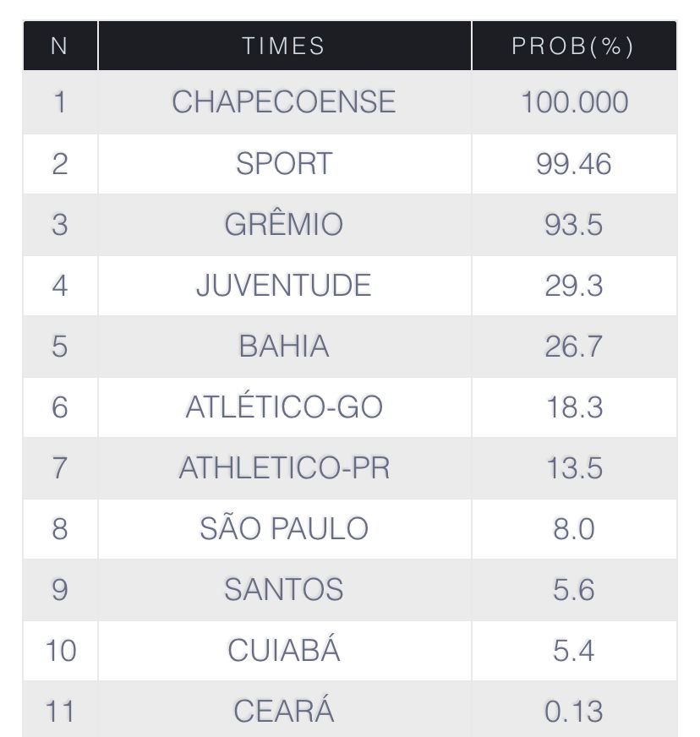Click the ATHLETICO-PR team cell

coord(284,467)
